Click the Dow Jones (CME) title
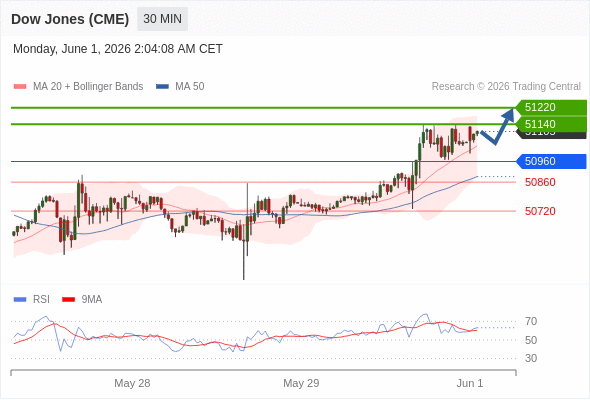This screenshot has height=400, width=590. [70, 19]
